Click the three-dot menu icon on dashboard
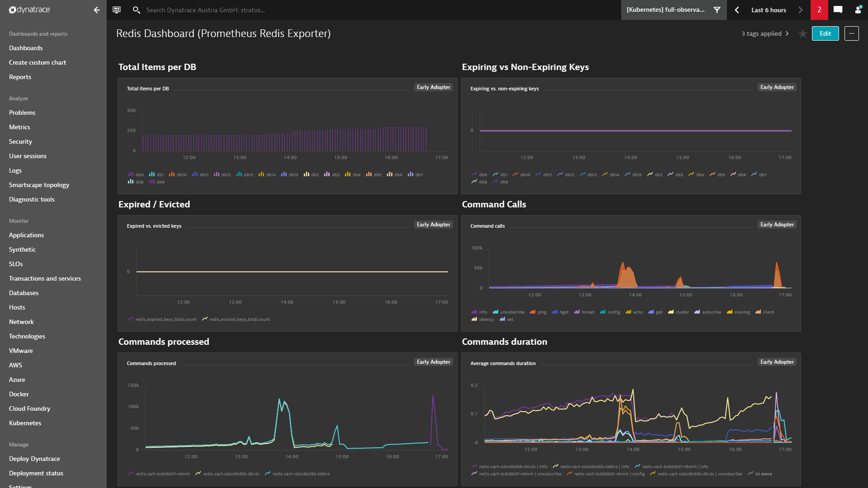The image size is (868, 488). (852, 33)
